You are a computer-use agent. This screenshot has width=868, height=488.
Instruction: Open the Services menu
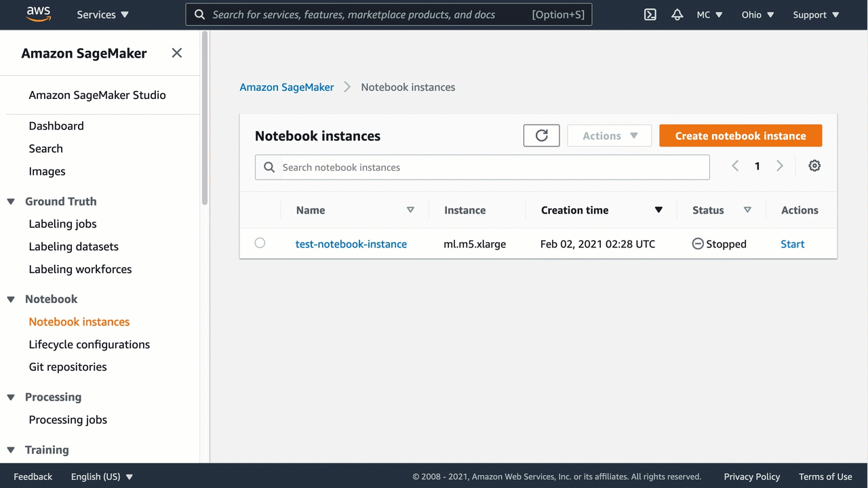(102, 14)
